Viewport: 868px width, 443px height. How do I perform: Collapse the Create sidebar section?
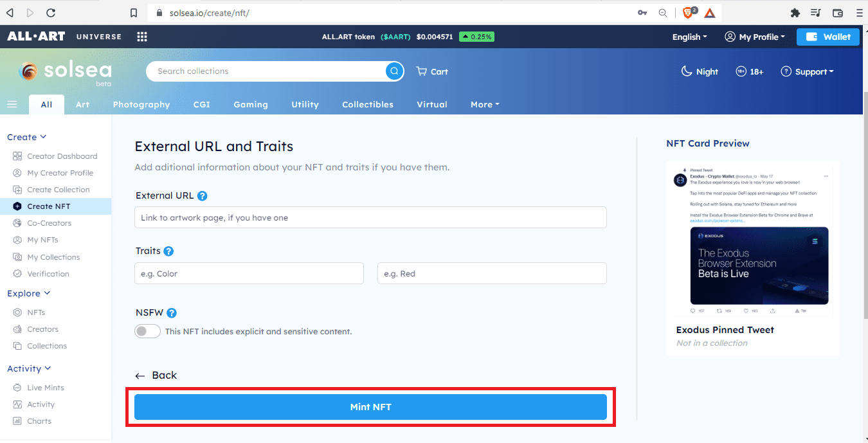point(26,137)
